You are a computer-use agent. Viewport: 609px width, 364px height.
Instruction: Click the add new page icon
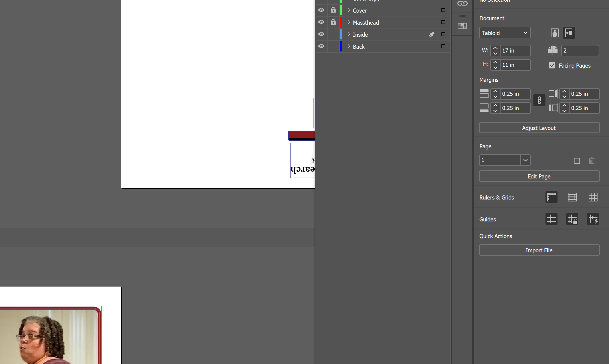click(x=577, y=161)
